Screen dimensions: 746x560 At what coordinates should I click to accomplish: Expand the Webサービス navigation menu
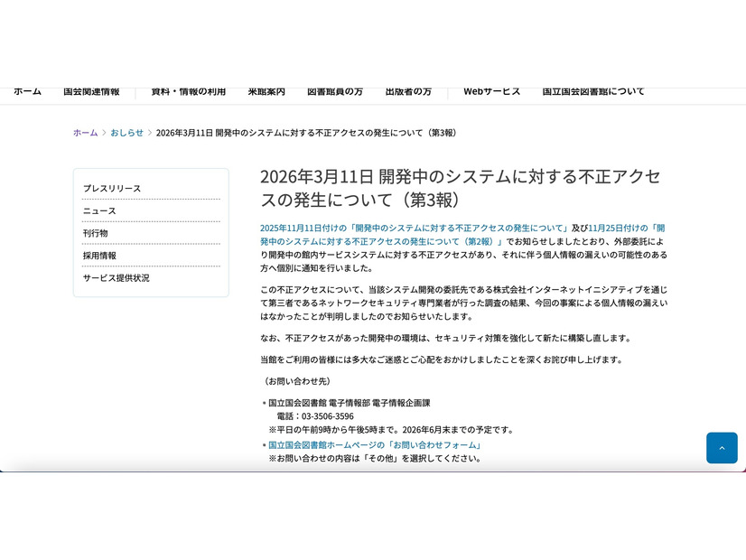coord(490,91)
